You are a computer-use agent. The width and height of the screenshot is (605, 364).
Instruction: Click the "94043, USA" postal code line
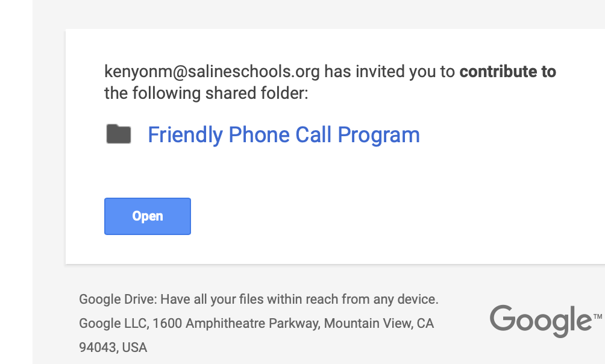pyautogui.click(x=113, y=348)
